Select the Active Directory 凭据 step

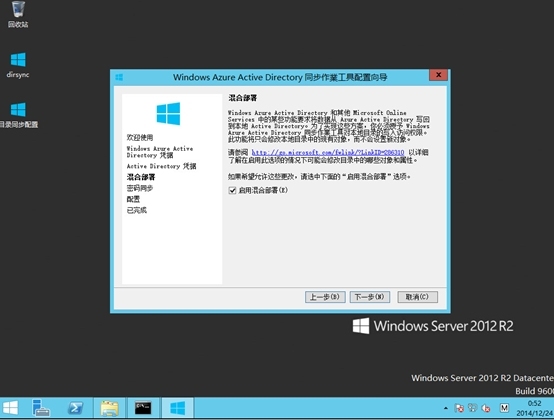pos(161,166)
